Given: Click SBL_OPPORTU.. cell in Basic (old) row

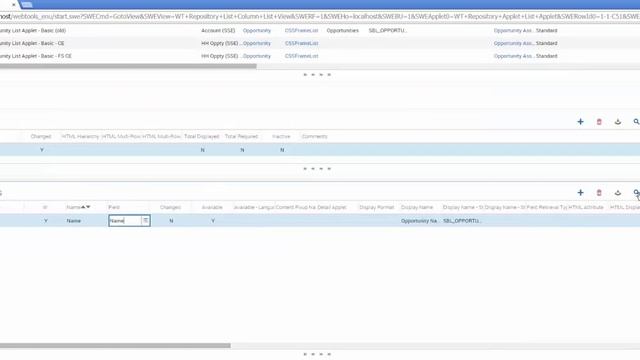Looking at the screenshot, I should 387,31.
